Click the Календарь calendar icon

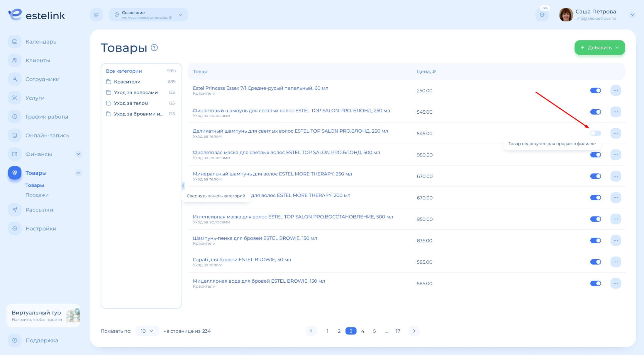click(15, 42)
